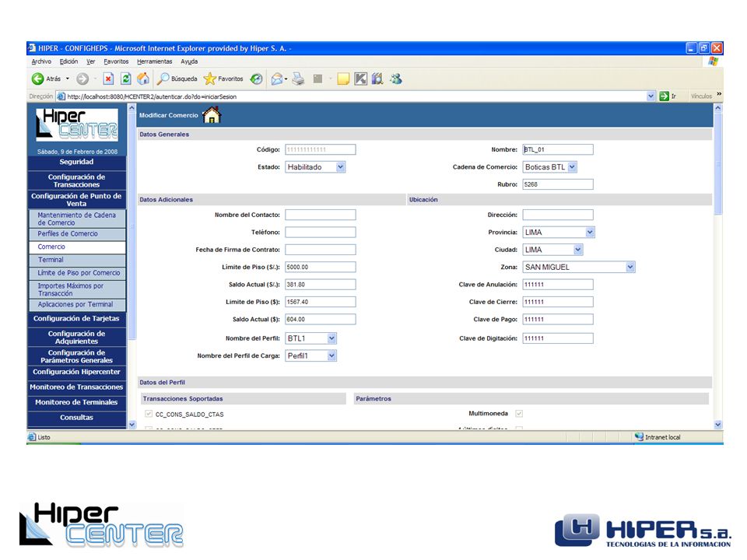Open the Consultas sidebar section

click(x=77, y=418)
